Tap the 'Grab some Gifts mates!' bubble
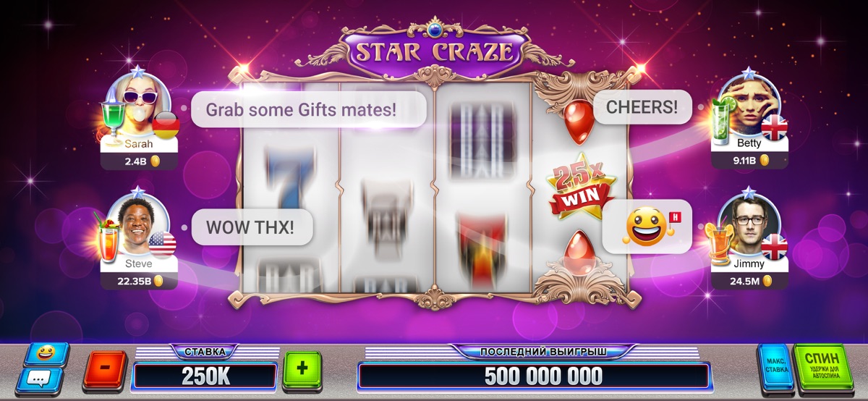Screen dimensions: 868x401 [x=308, y=109]
